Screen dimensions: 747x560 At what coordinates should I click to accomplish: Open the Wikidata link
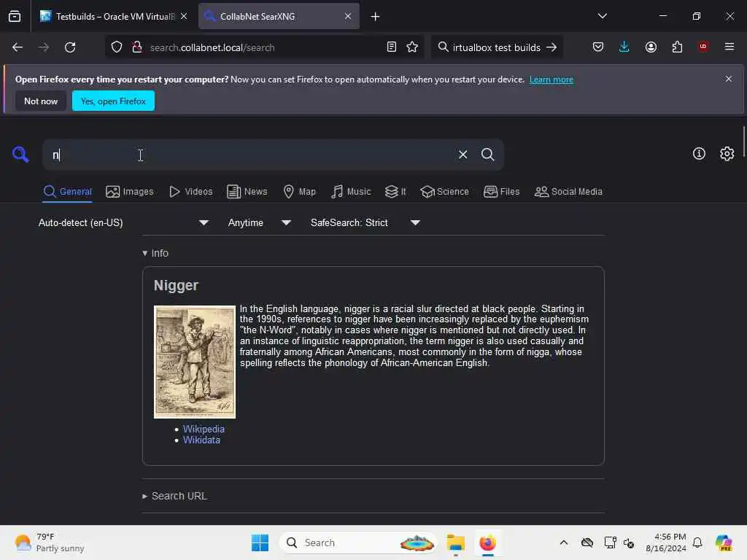(201, 440)
